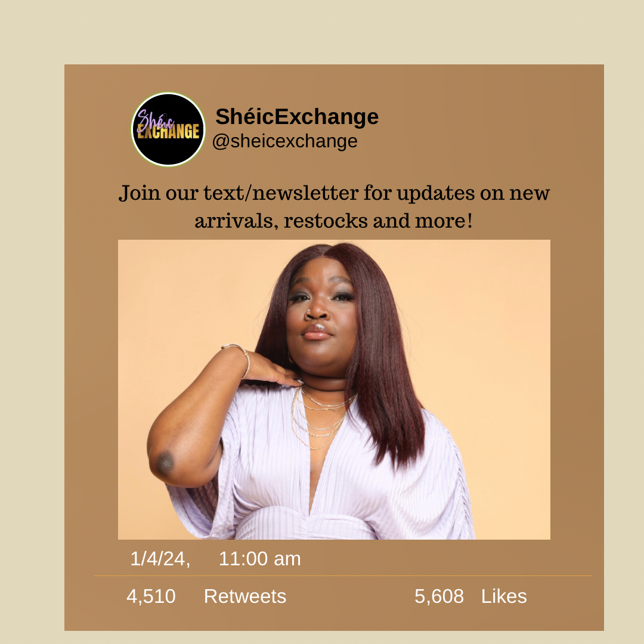The height and width of the screenshot is (644, 644).
Task: Click the 4,510 retweet count
Action: pyautogui.click(x=151, y=596)
